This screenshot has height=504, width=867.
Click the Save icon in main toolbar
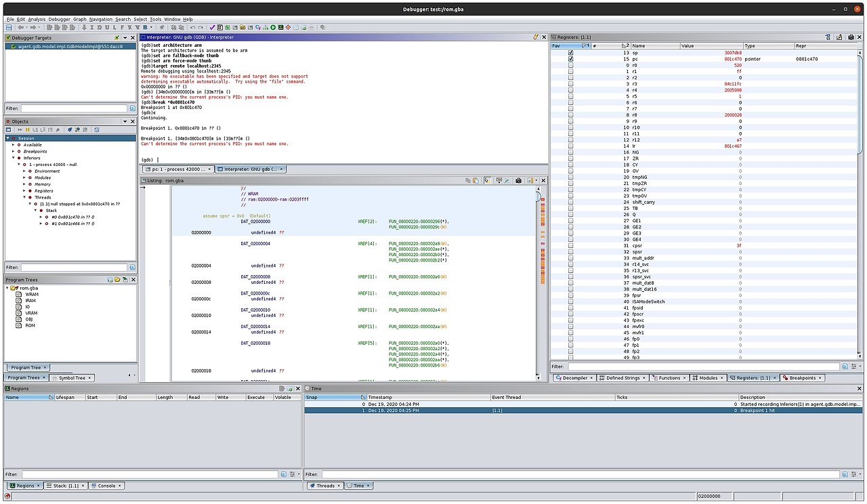[9, 27]
